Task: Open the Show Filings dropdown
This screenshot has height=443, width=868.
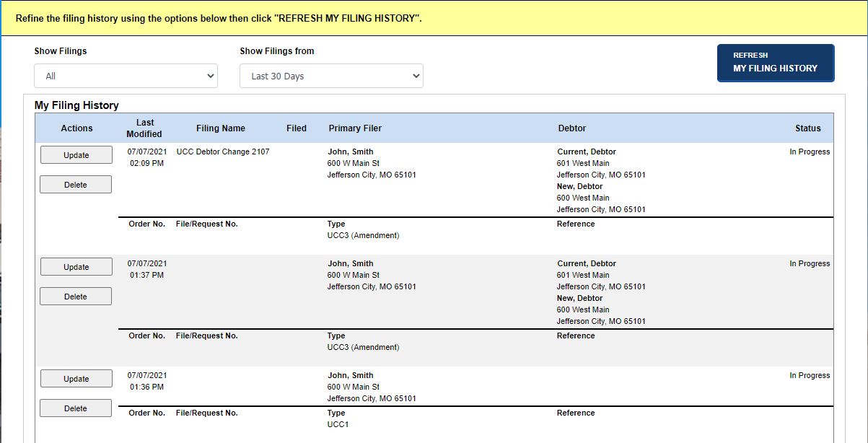Action: tap(126, 76)
